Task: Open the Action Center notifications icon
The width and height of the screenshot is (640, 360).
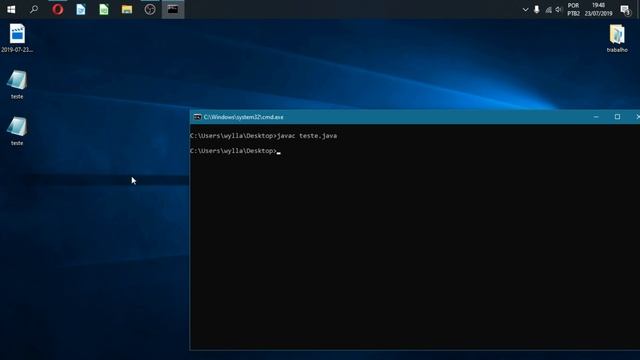Action: pyautogui.click(x=625, y=9)
